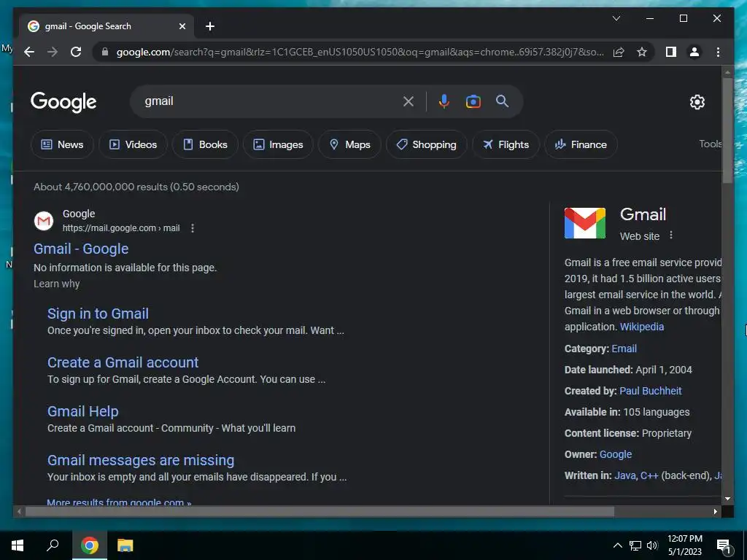Click the scroll right arrow

(x=715, y=512)
